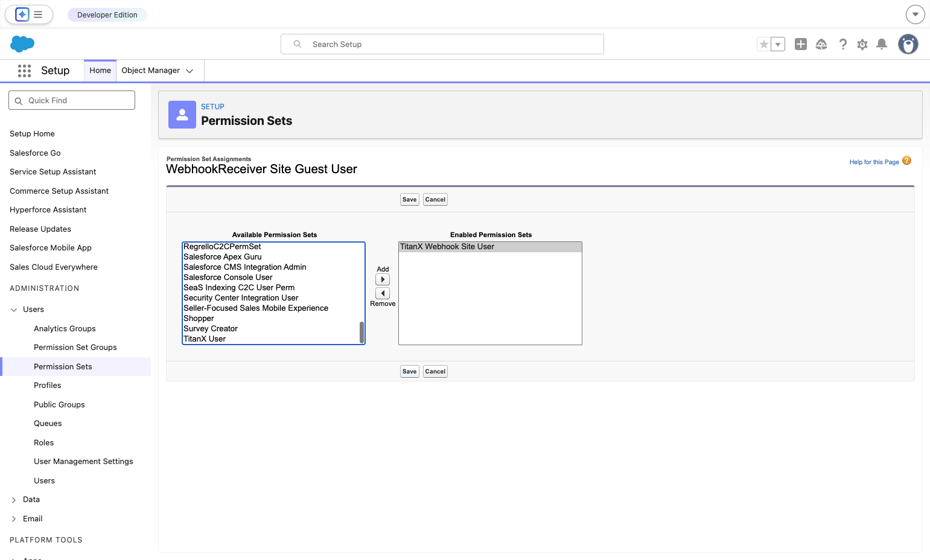Click the top-right dropdown circle button

[916, 14]
